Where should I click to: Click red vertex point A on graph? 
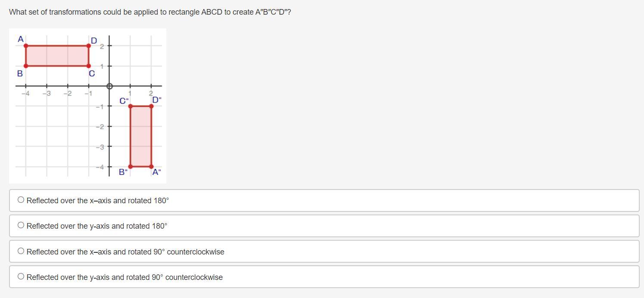(26, 45)
